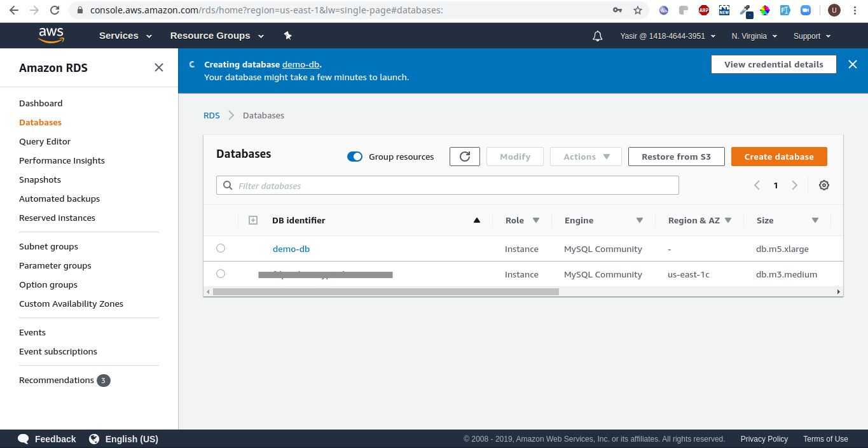This screenshot has height=448, width=868.
Task: Click the notifications bell icon
Action: [597, 36]
